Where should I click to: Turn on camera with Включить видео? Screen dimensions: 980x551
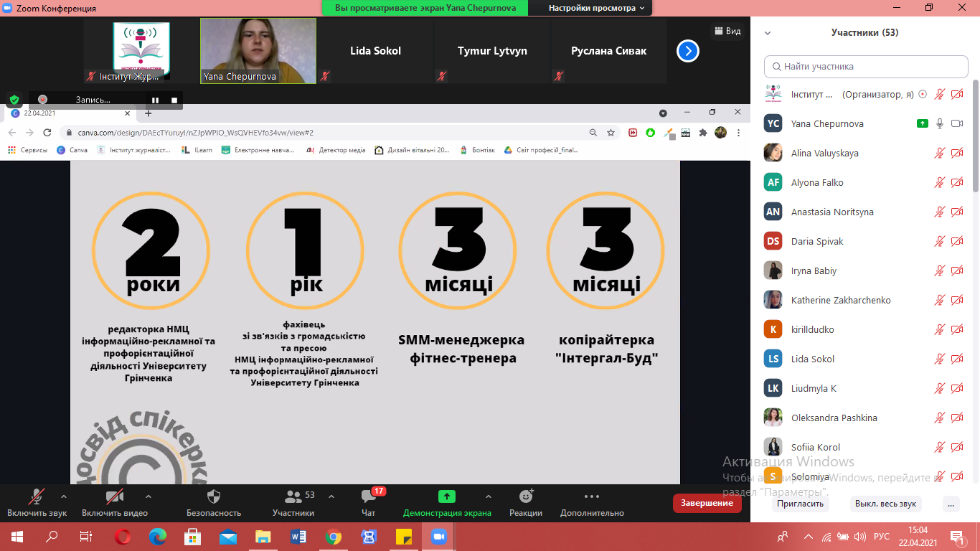tap(114, 497)
